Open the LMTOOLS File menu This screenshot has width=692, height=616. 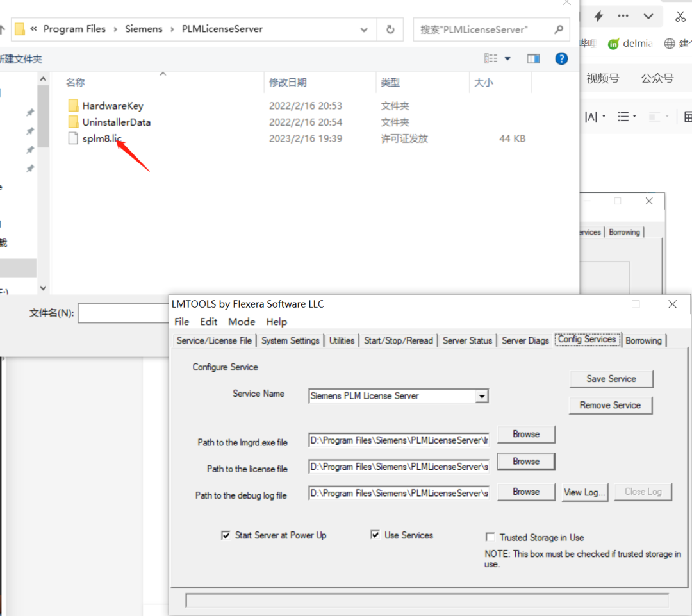point(182,322)
